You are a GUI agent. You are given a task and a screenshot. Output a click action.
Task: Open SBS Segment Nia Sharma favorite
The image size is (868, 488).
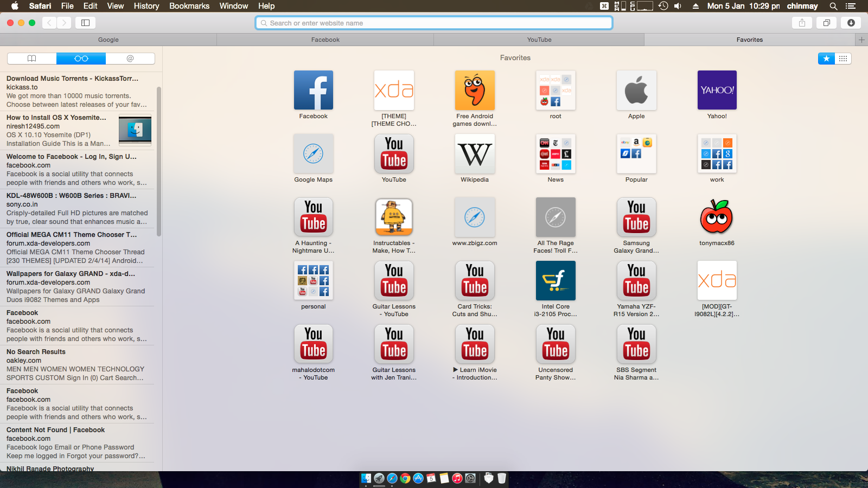coord(636,344)
